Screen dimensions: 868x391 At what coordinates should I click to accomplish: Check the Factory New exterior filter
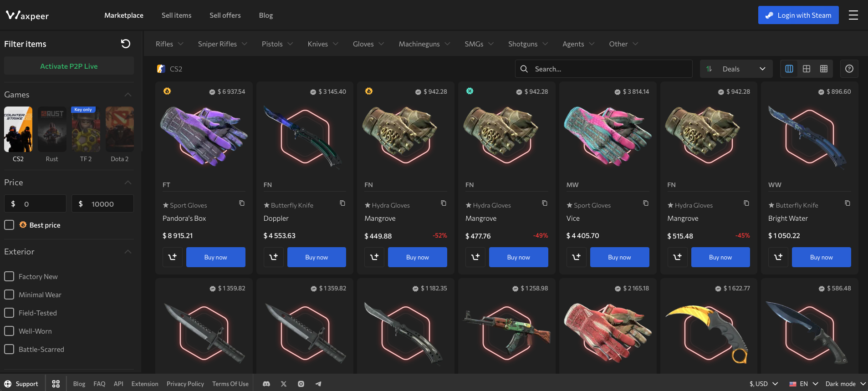9,276
